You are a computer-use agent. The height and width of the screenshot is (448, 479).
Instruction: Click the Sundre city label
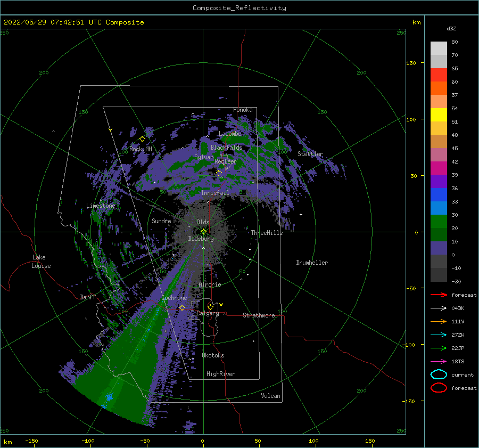click(161, 221)
